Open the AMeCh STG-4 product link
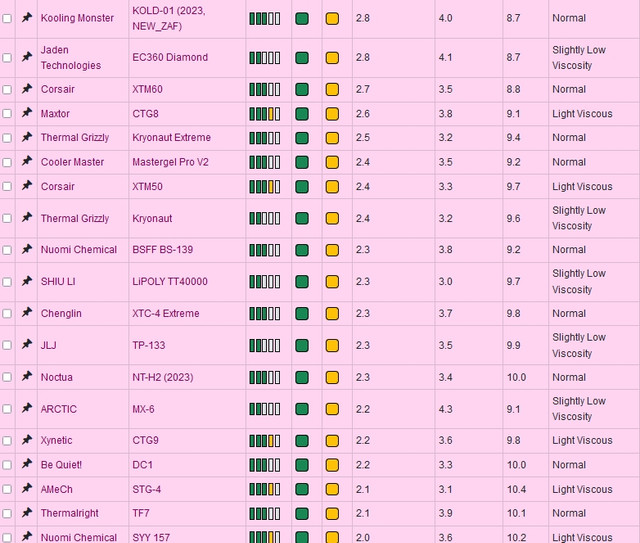 (147, 489)
